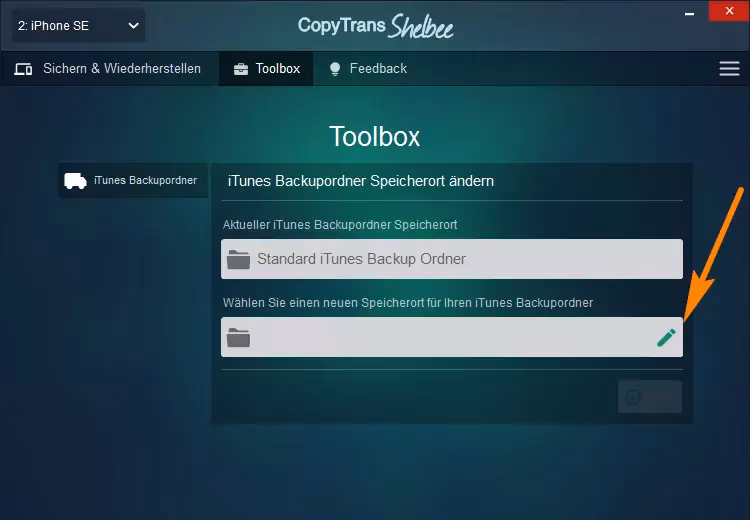Click the devices icon beside Sichern
The image size is (750, 520).
point(23,69)
